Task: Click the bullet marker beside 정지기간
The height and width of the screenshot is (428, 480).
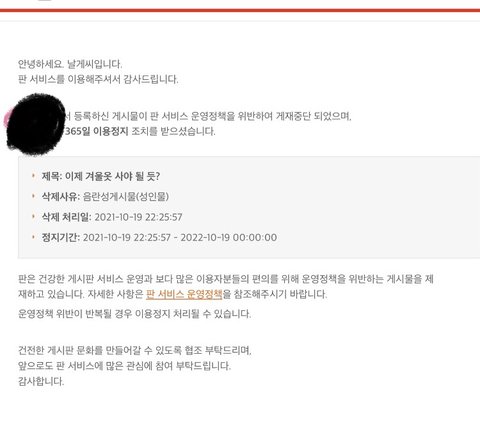Action: (x=33, y=237)
